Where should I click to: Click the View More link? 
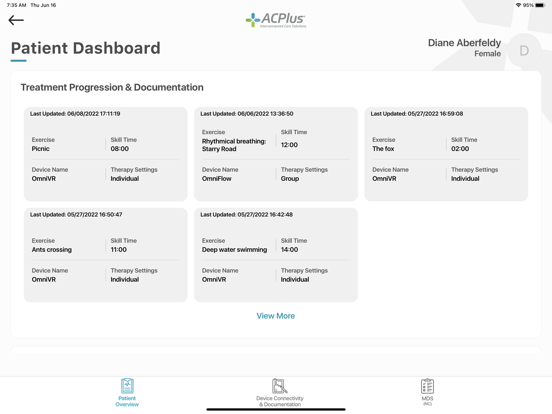pos(276,316)
